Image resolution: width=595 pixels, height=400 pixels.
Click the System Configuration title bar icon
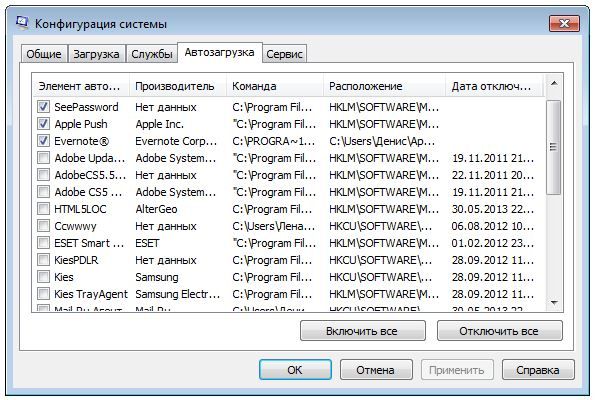pos(22,23)
